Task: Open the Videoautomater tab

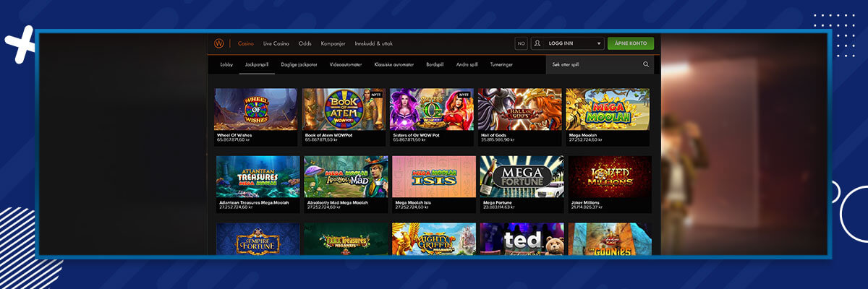Action: tap(346, 64)
